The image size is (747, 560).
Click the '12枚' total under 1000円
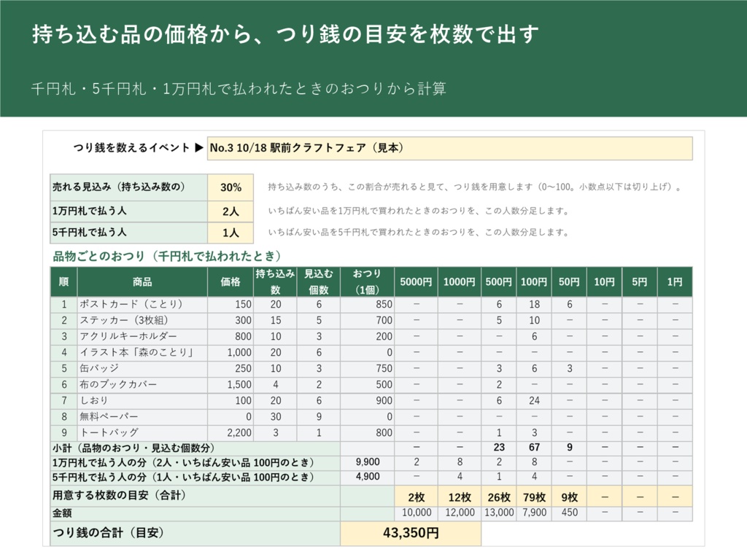pyautogui.click(x=460, y=497)
